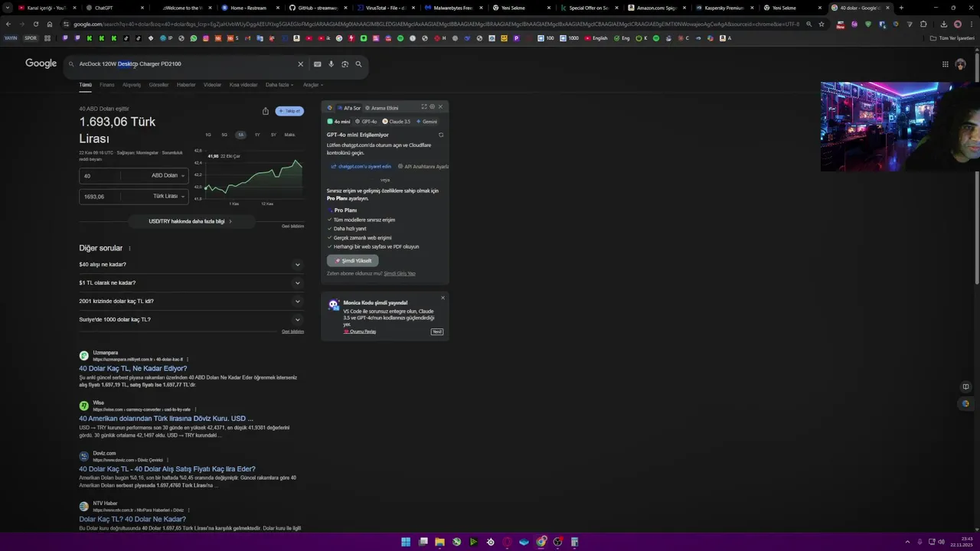This screenshot has width=980, height=551.
Task: Open the Araçlar tools dropdown
Action: tap(312, 85)
